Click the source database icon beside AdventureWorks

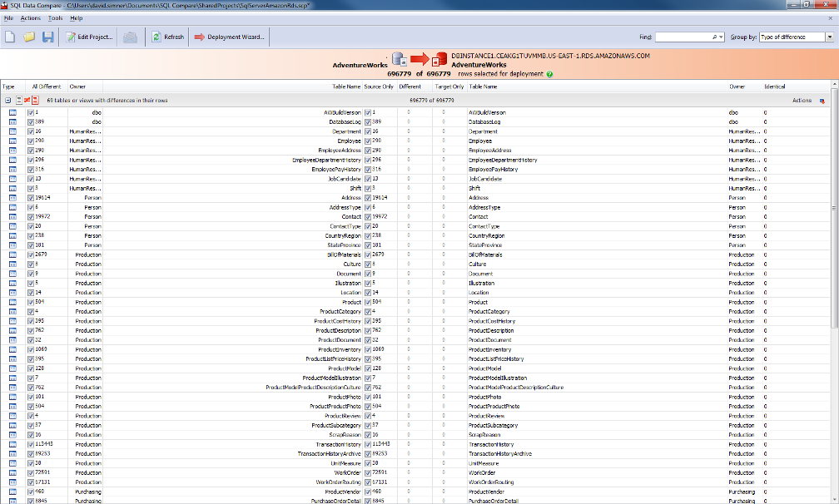tap(400, 59)
